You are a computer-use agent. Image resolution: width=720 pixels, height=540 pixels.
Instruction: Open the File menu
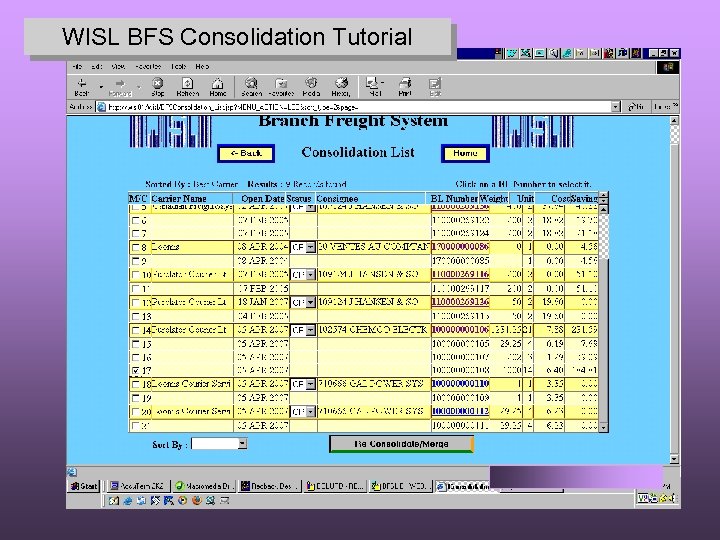[x=77, y=67]
